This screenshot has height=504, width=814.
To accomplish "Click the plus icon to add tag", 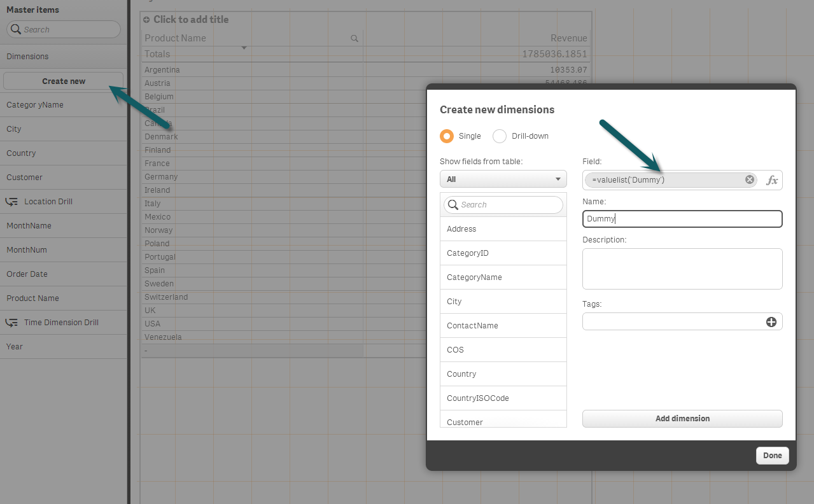I will coord(771,322).
